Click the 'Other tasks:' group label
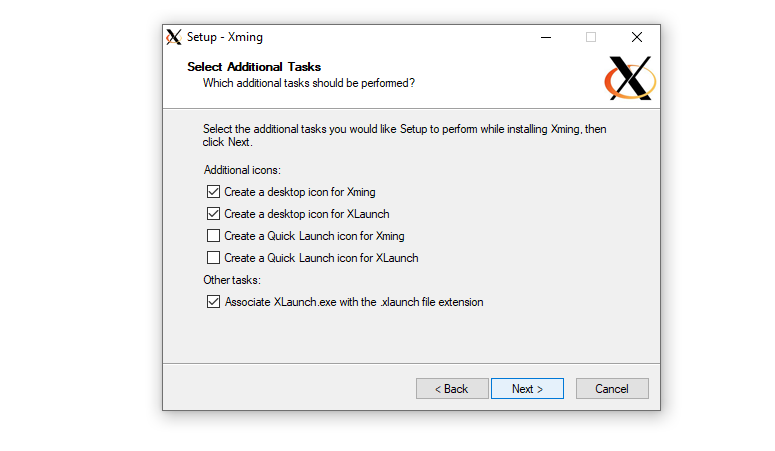The height and width of the screenshot is (451, 775). 232,280
